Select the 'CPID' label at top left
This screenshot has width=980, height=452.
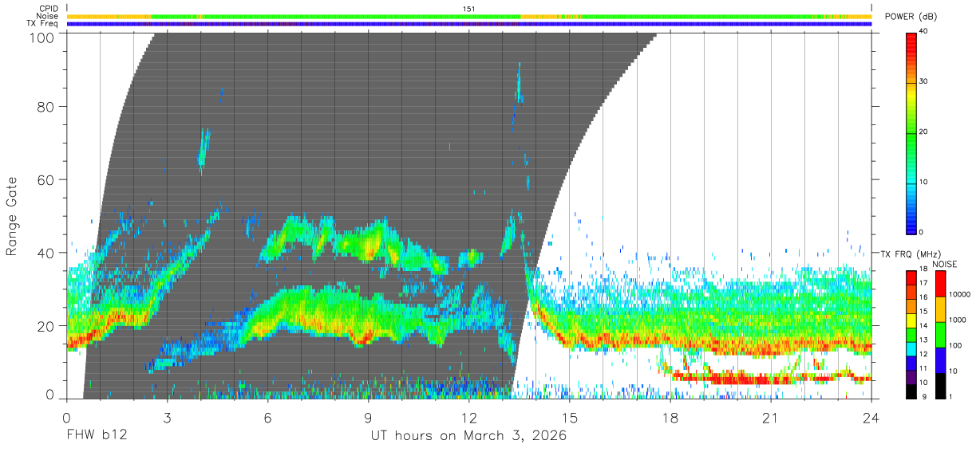click(47, 9)
